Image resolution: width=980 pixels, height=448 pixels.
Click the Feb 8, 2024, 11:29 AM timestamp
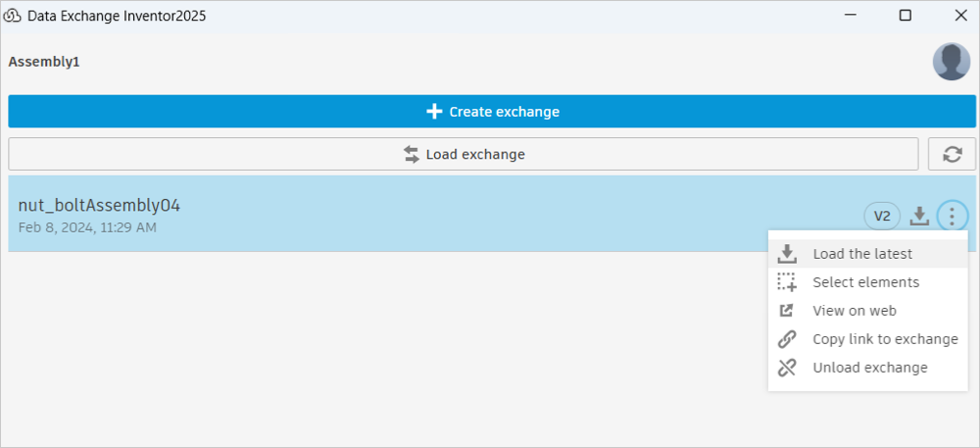pyautogui.click(x=87, y=227)
